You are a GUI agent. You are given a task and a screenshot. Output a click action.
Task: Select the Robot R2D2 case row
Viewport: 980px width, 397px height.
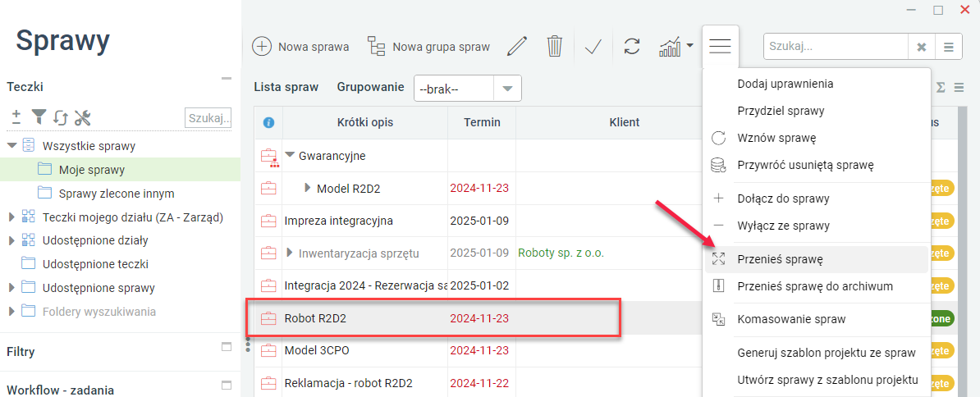tap(315, 318)
